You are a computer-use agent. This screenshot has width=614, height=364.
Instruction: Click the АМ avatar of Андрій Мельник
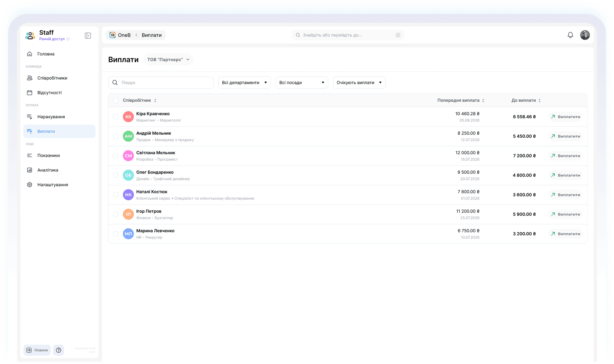pos(128,136)
